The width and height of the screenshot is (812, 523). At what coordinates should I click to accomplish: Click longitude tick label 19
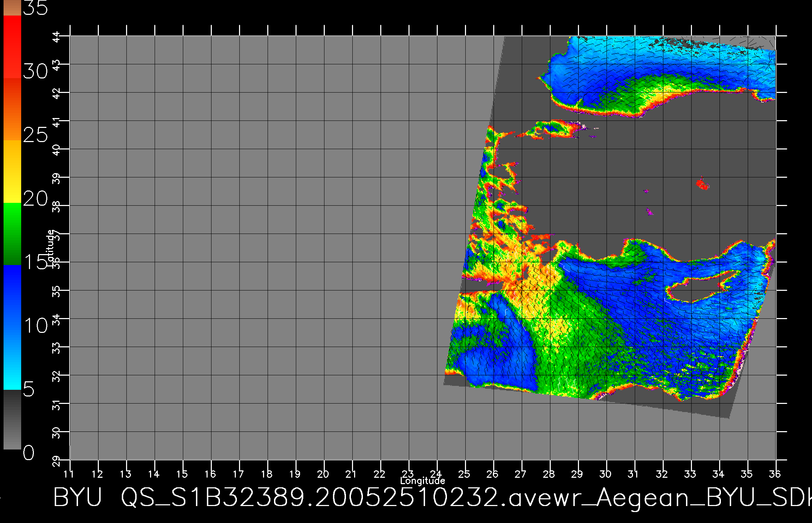(295, 474)
